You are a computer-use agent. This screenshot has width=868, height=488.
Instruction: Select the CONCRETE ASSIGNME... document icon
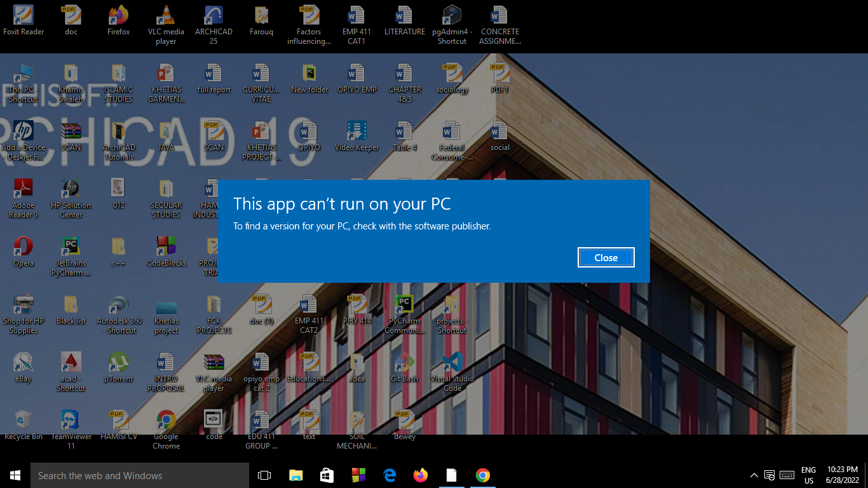(x=499, y=25)
